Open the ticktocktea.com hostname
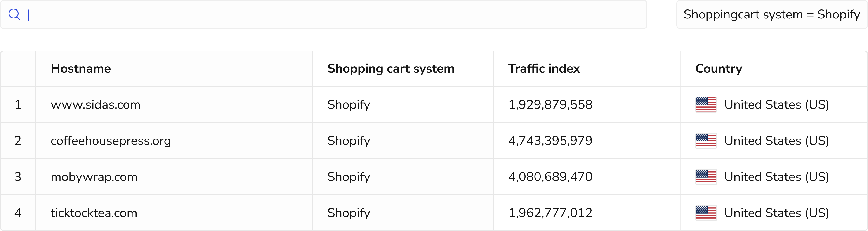Screen dimensions: 868x231 click(94, 213)
